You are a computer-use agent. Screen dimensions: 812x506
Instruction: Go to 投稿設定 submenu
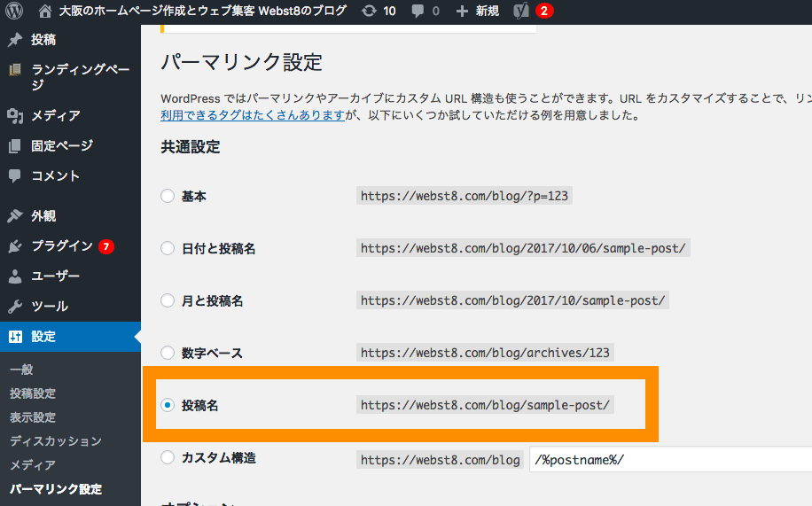[33, 393]
